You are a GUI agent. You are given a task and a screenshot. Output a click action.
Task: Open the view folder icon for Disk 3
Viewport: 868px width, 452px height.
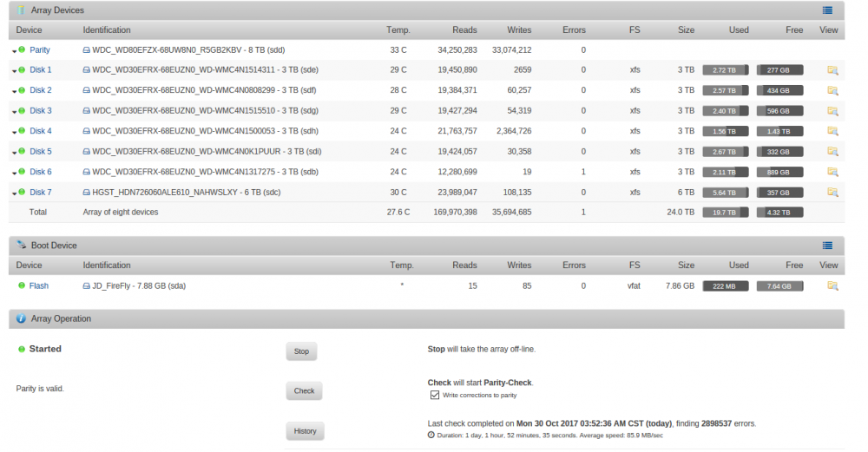(832, 111)
